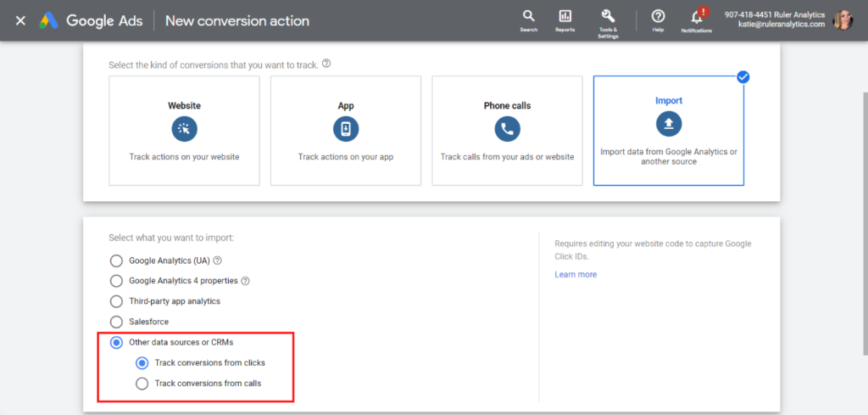Select the Salesforce radio button
Viewport: 868px width, 415px height.
click(x=116, y=322)
